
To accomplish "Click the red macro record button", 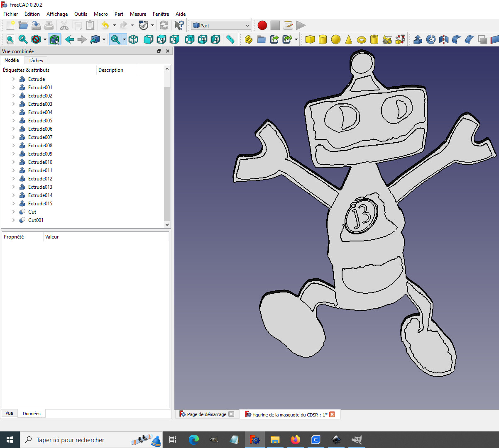I will point(262,25).
